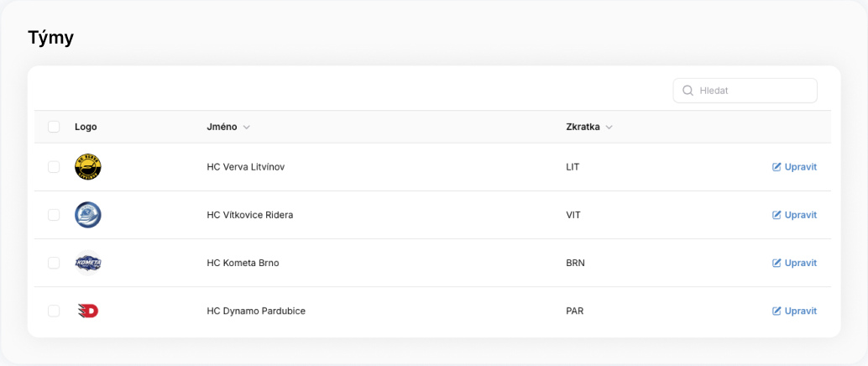Click edit pencil icon for HC Verva Litvínov

(776, 167)
